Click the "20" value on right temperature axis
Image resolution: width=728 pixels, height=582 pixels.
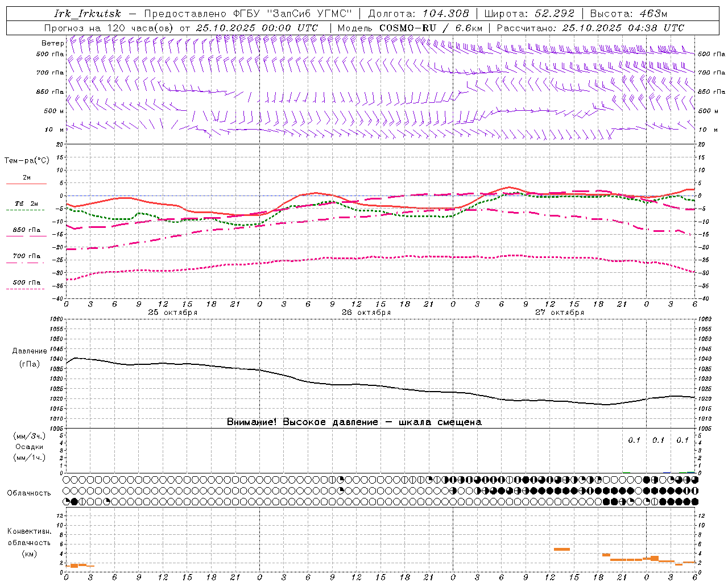[701, 144]
